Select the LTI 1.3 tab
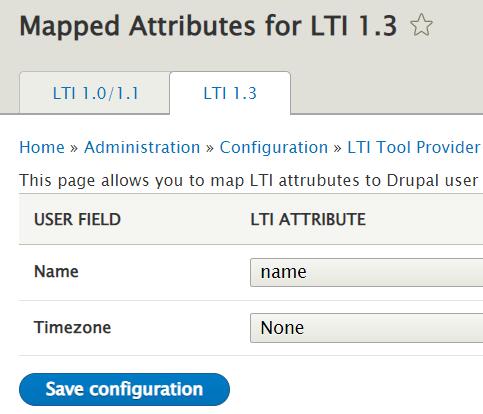The image size is (483, 414). pos(230,93)
